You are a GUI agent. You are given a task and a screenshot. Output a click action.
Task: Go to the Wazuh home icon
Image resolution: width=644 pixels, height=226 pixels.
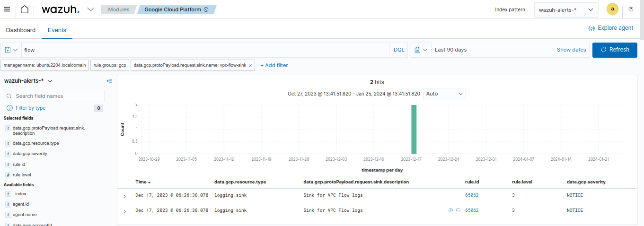click(x=25, y=9)
